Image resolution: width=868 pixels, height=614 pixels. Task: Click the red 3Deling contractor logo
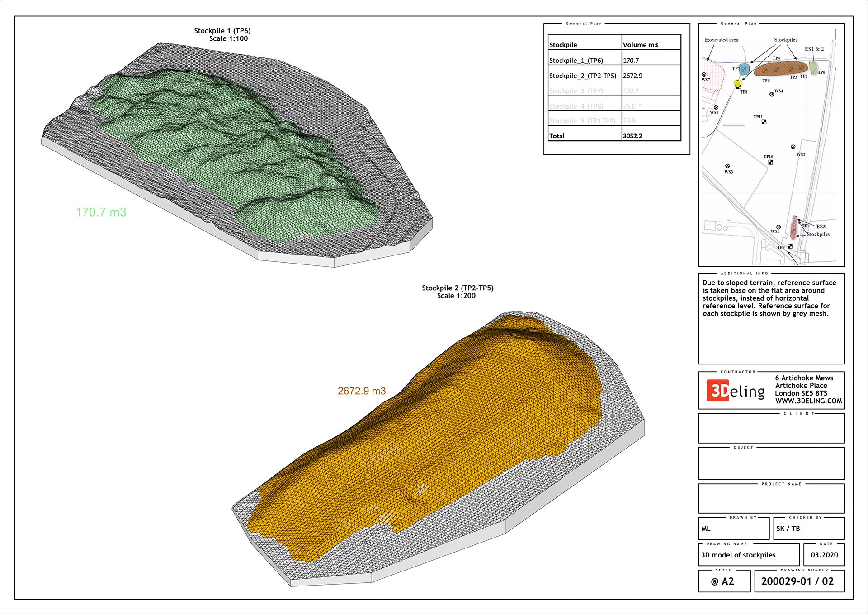pyautogui.click(x=718, y=390)
